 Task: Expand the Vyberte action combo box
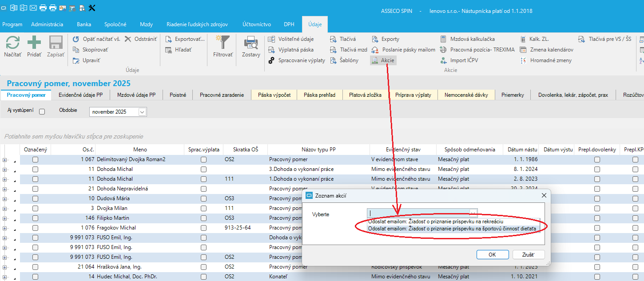pos(473,213)
